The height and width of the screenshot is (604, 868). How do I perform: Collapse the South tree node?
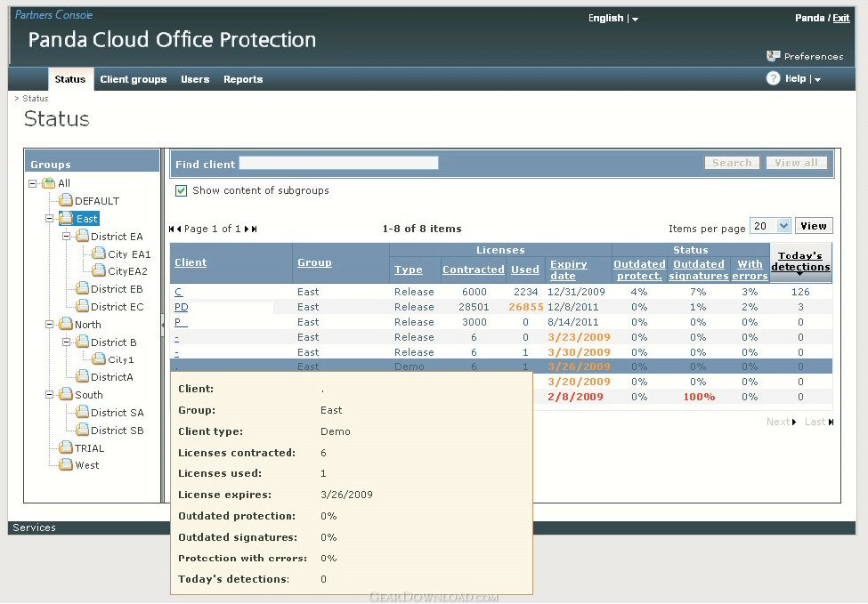coord(49,394)
